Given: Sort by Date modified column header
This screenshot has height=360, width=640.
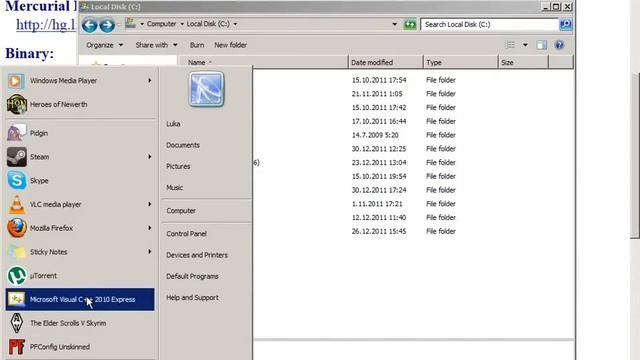Looking at the screenshot, I should (x=386, y=62).
